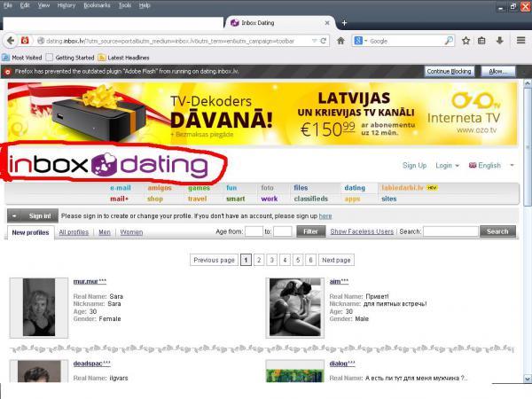Viewport: 532px width, 399px height.
Task: Click the Sign in! button
Action: [x=33, y=215]
